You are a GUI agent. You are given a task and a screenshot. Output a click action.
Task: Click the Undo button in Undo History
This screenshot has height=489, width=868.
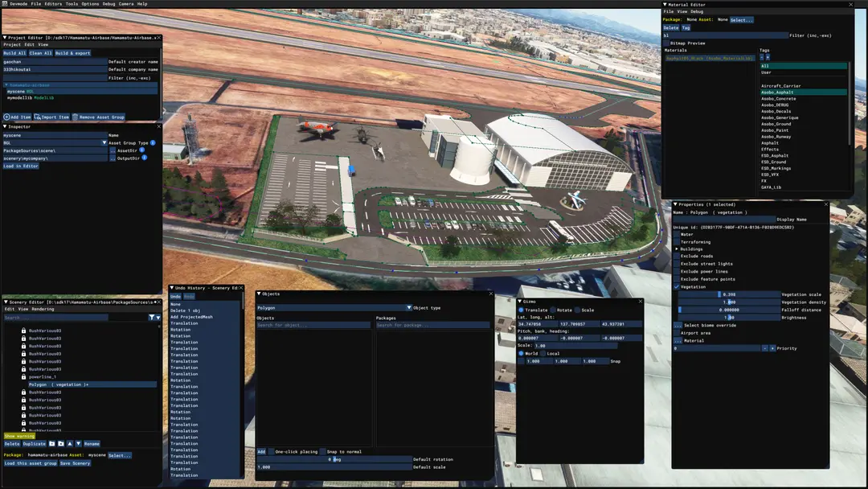coord(175,296)
